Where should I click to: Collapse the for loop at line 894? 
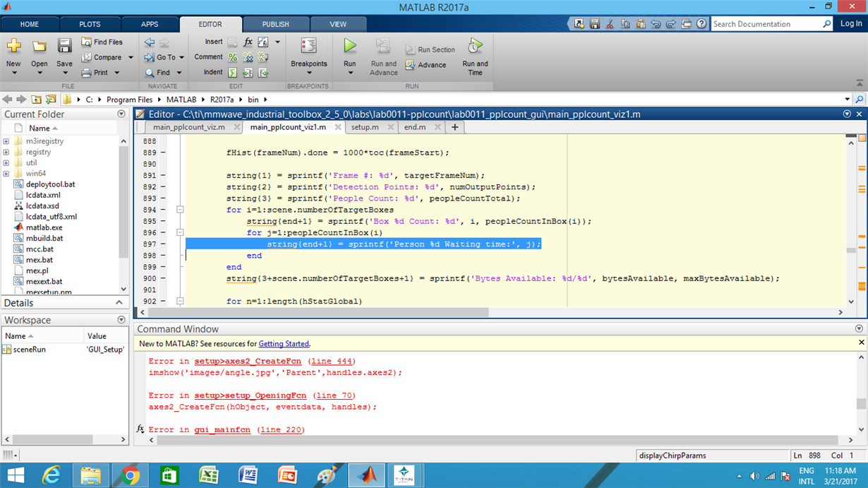pyautogui.click(x=180, y=210)
